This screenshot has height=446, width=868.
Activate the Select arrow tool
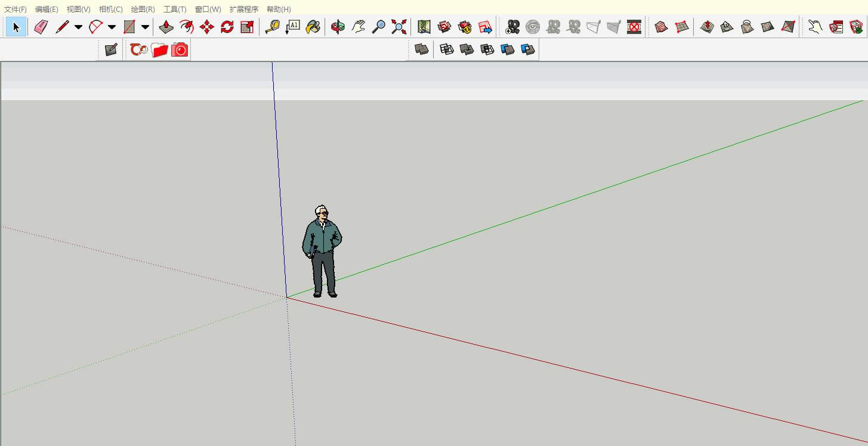[x=16, y=27]
